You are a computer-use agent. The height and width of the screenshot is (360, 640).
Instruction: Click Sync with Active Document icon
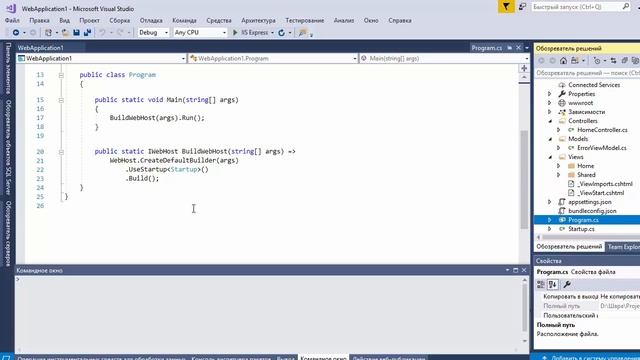tap(613, 61)
